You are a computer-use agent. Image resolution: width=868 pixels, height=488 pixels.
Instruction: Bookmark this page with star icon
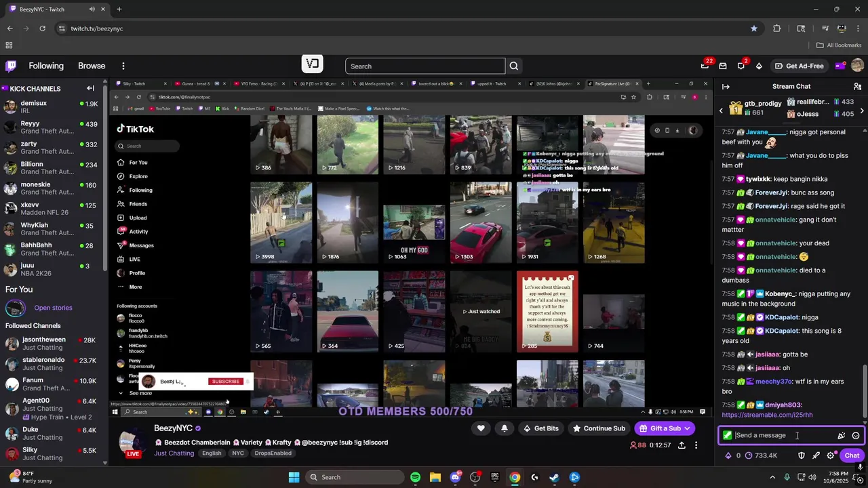(x=753, y=28)
